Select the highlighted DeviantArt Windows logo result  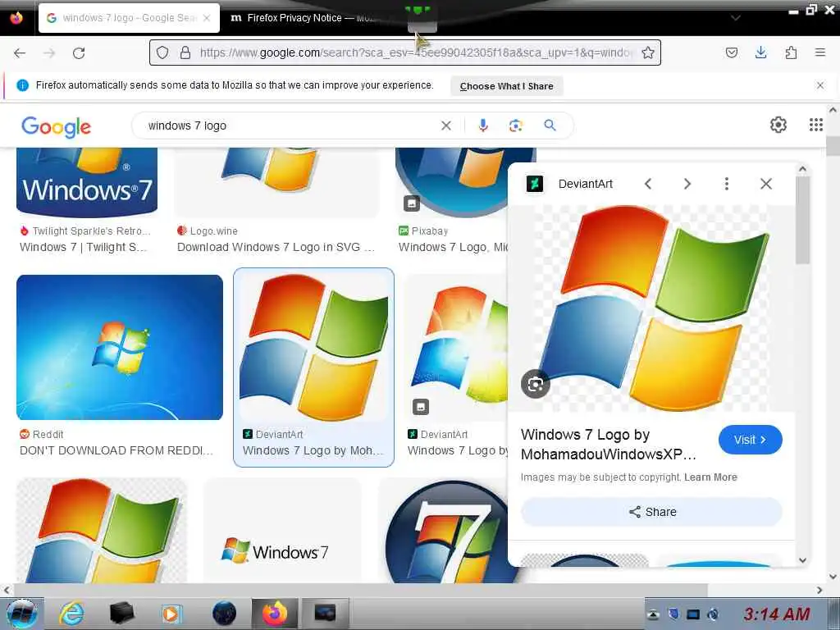[x=314, y=367]
